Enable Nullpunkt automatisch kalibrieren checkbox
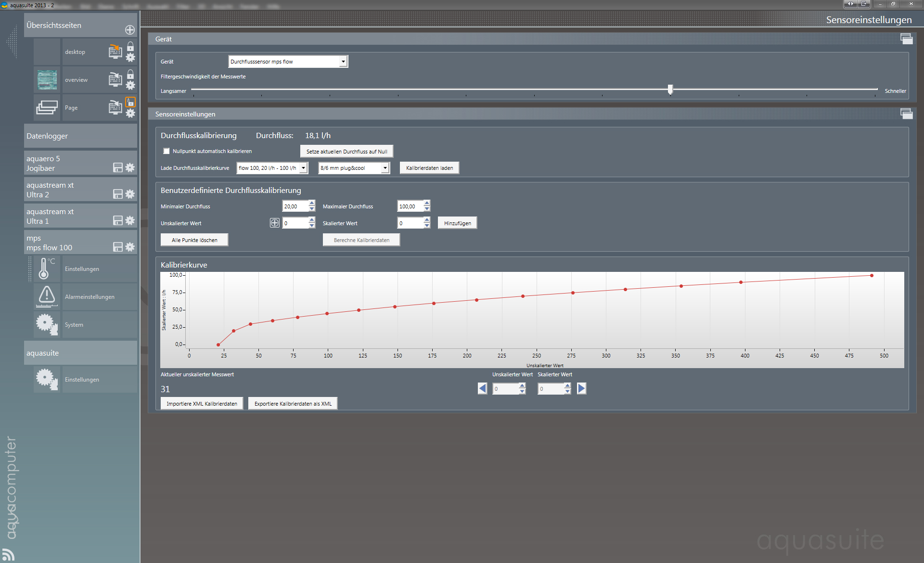Screen dimensions: 924x563 [x=167, y=151]
